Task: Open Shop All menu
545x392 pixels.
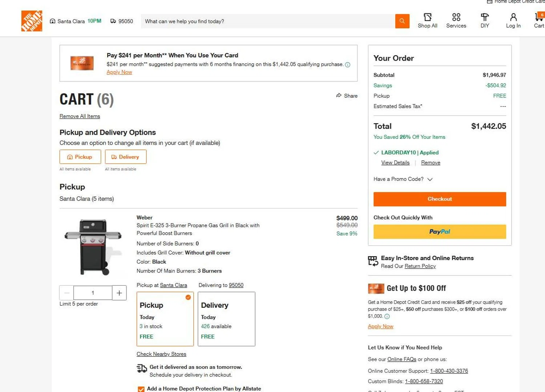Action: pos(427,21)
